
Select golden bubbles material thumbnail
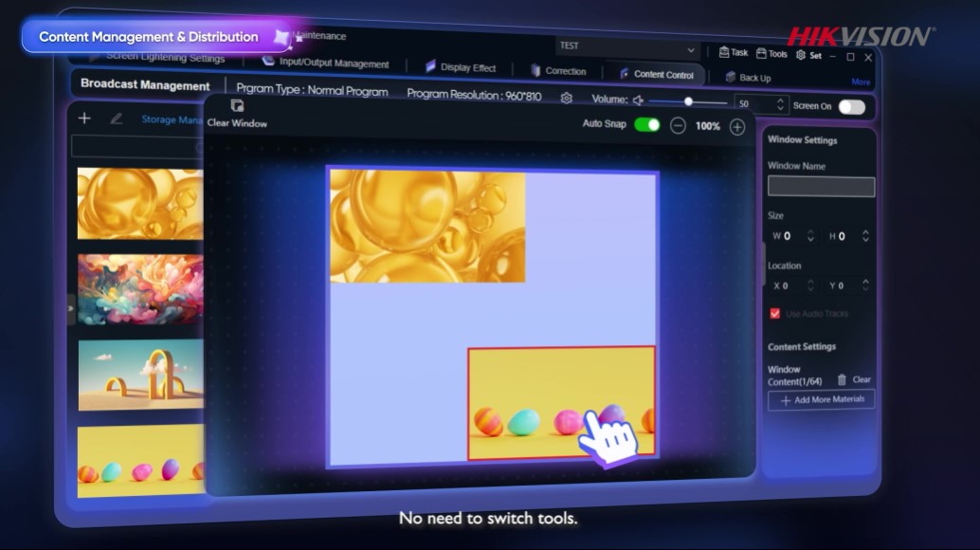pos(140,203)
